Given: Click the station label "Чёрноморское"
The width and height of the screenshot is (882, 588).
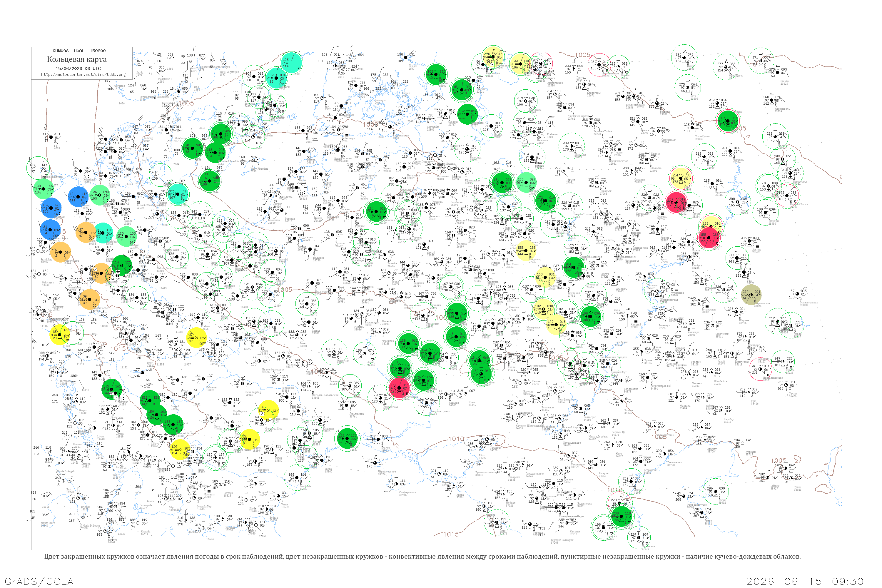Looking at the screenshot, I should 387,471.
